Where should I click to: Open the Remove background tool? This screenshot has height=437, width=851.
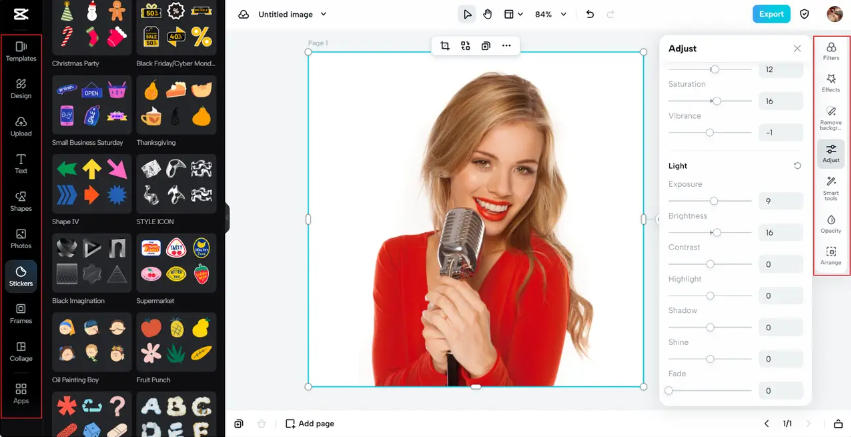831,118
